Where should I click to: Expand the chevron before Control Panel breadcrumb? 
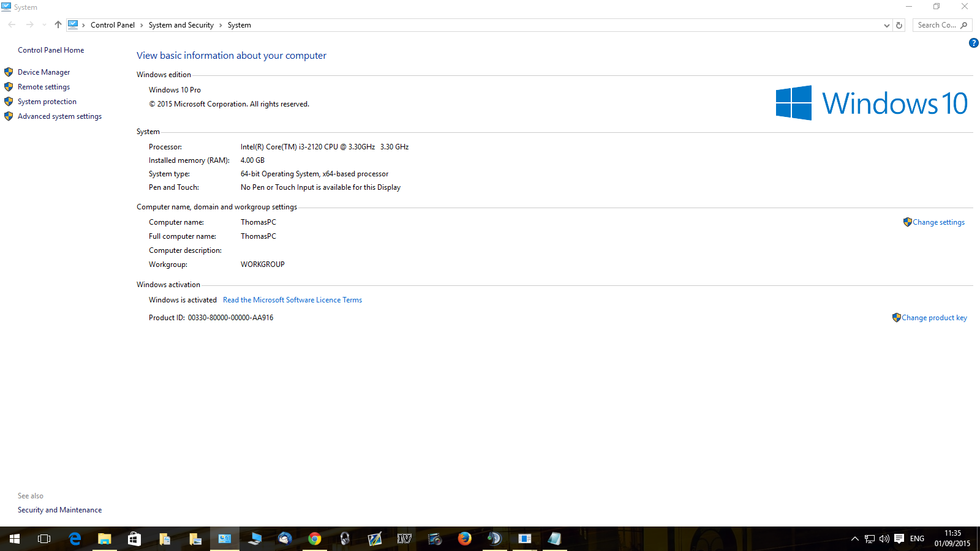point(84,25)
